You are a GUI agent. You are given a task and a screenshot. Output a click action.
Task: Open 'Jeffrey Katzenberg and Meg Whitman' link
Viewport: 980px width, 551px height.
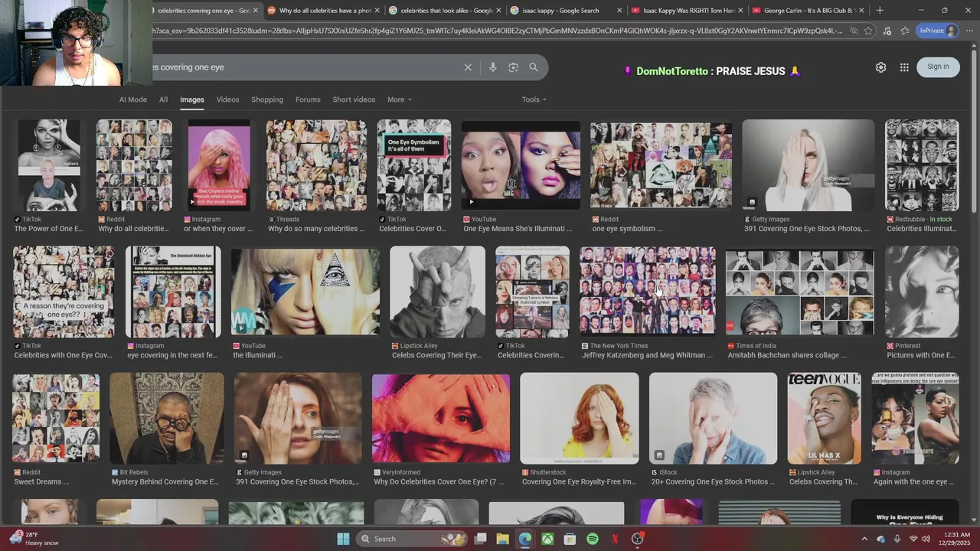[x=647, y=355]
